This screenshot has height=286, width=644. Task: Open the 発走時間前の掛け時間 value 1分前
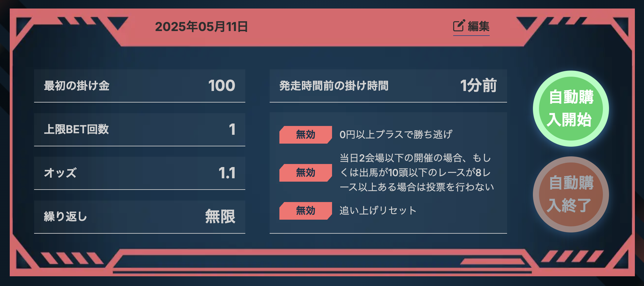tap(478, 85)
